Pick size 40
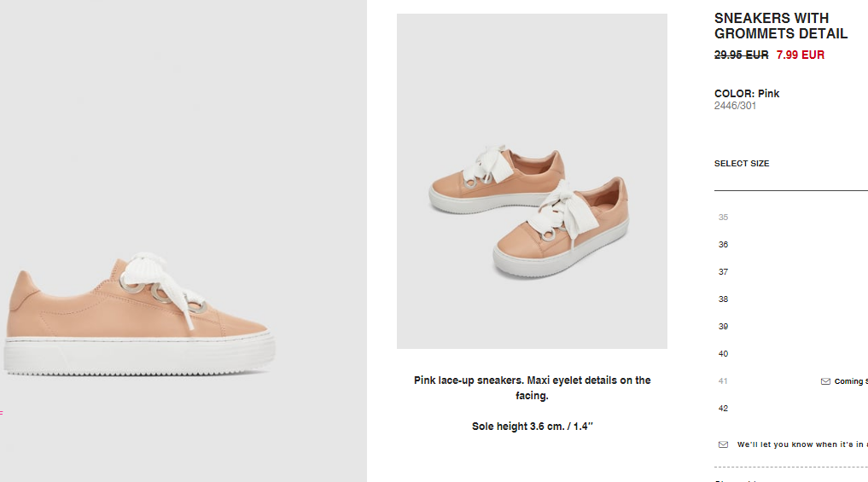The image size is (868, 482). pos(723,354)
